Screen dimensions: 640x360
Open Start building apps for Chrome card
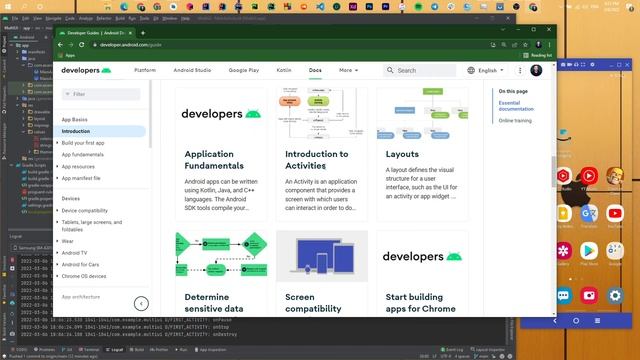click(x=422, y=273)
